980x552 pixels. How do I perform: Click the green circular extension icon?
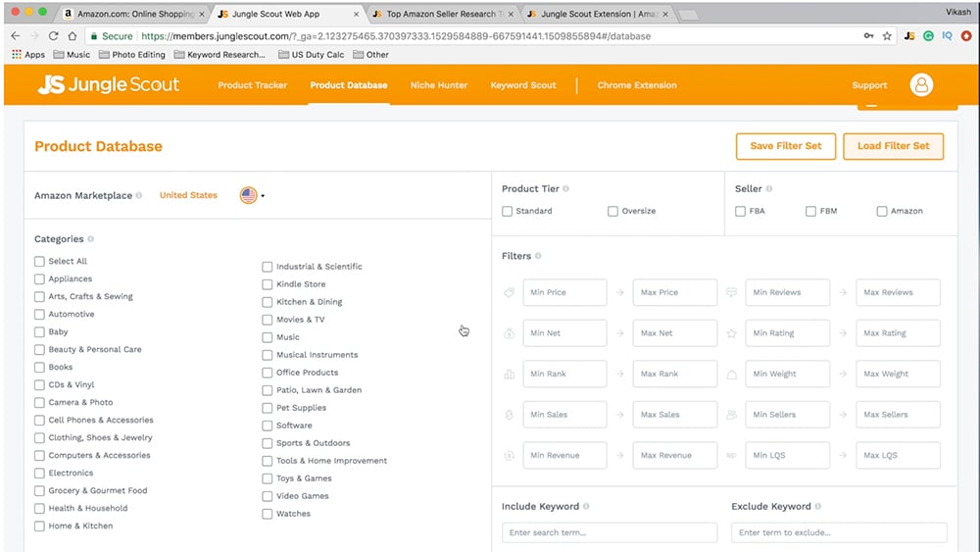click(928, 36)
